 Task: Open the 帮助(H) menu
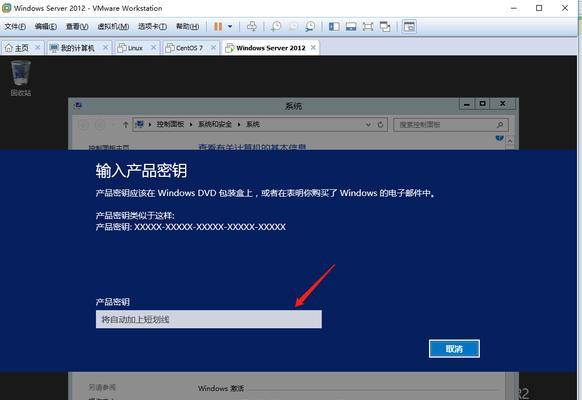click(x=187, y=26)
